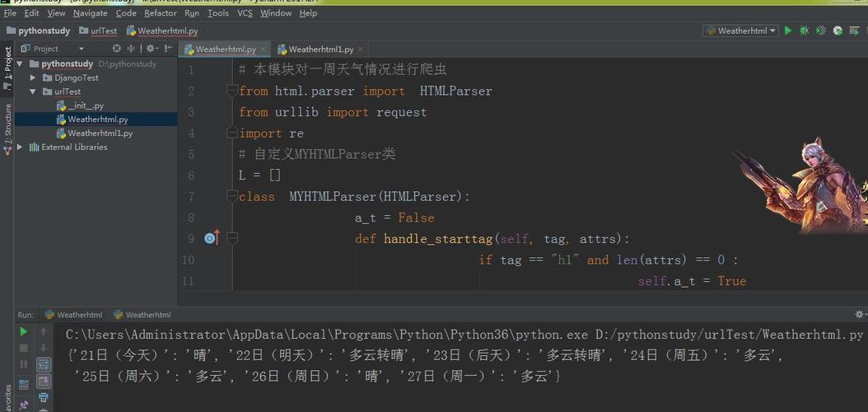The image size is (868, 412).
Task: Select first Weatherhtml tab in Run panel
Action: click(73, 315)
